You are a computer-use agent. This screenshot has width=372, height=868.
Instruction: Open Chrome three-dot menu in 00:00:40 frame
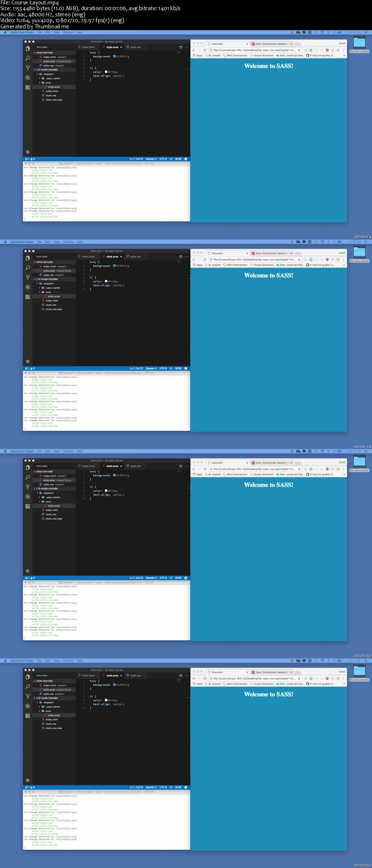point(343,469)
